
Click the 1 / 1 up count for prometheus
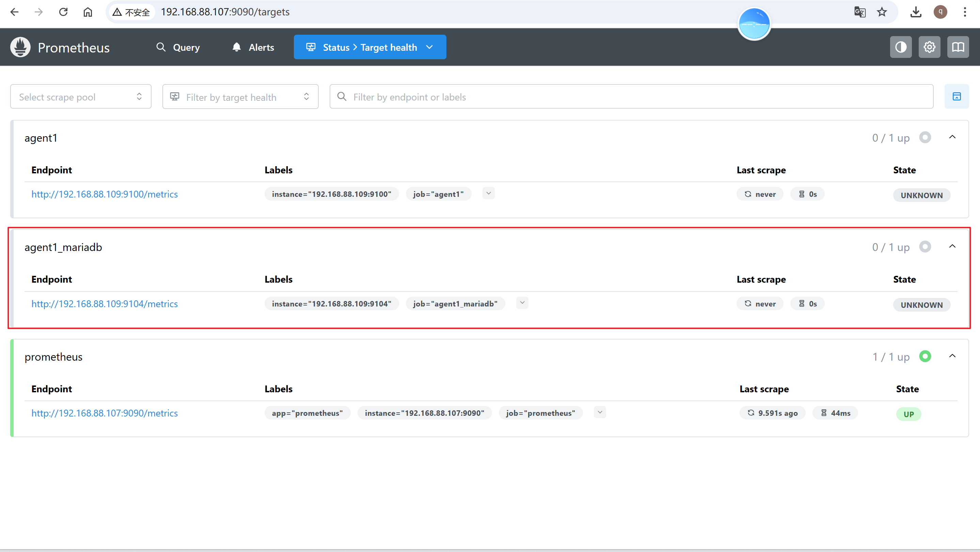click(x=891, y=357)
